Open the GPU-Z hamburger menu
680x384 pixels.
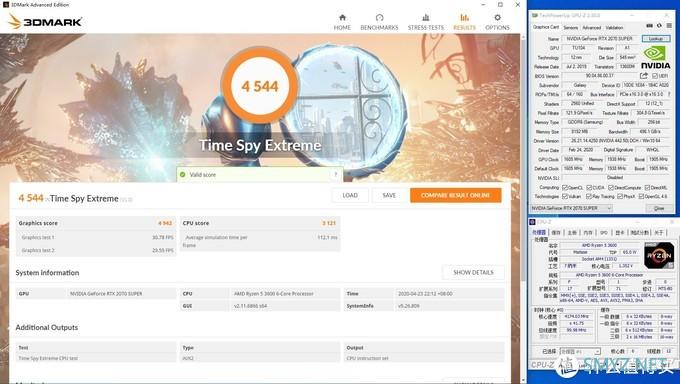tap(669, 26)
